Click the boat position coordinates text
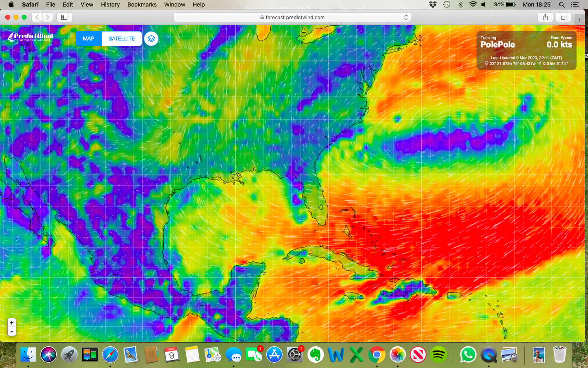Image resolution: width=588 pixels, height=368 pixels. click(x=512, y=64)
